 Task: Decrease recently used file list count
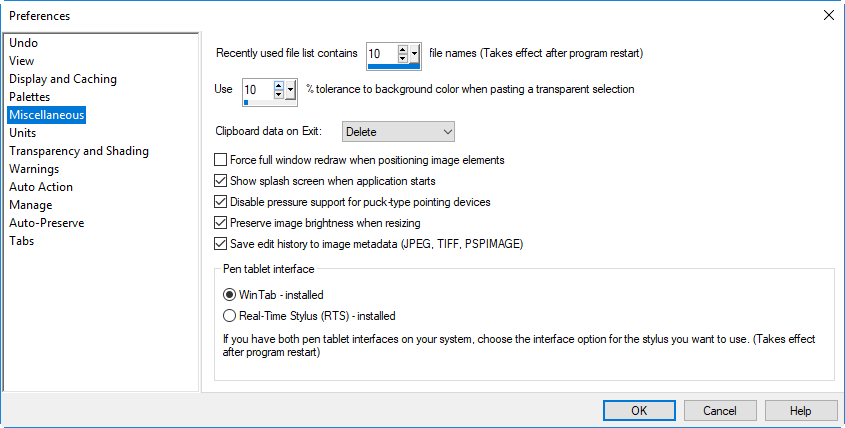click(x=403, y=58)
